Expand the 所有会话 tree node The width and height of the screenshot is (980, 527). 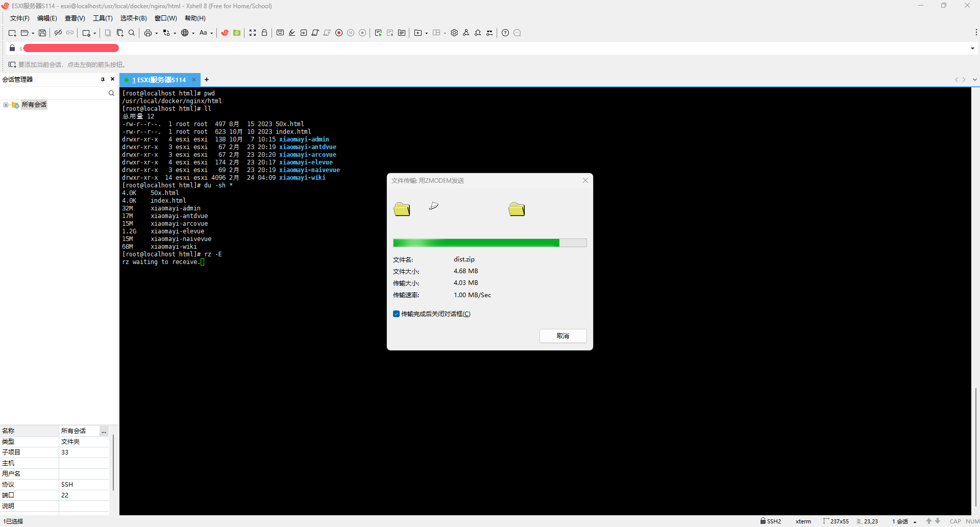[6, 105]
